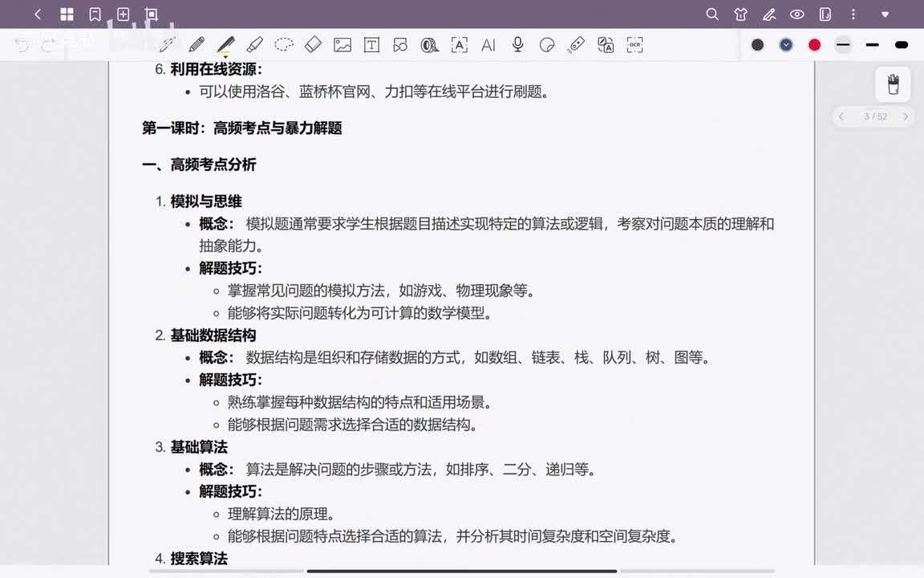Click the horizontal scrollbar at the bottom
The height and width of the screenshot is (578, 924).
[x=461, y=571]
